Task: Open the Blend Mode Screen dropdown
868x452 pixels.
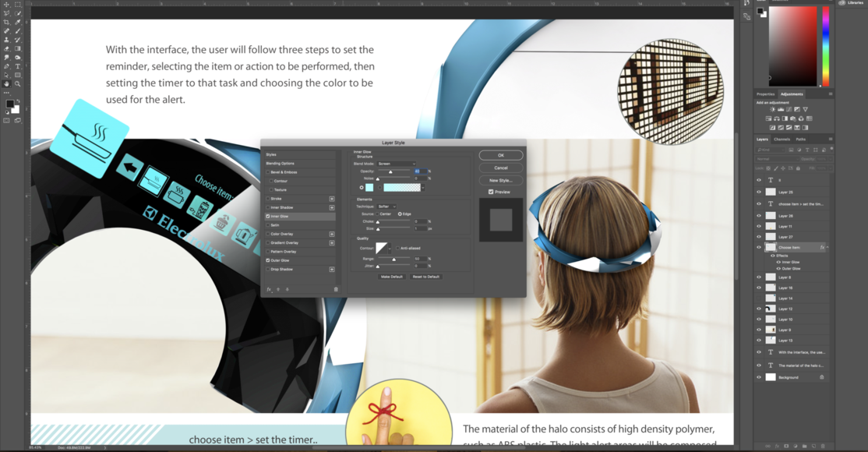Action: pos(397,164)
